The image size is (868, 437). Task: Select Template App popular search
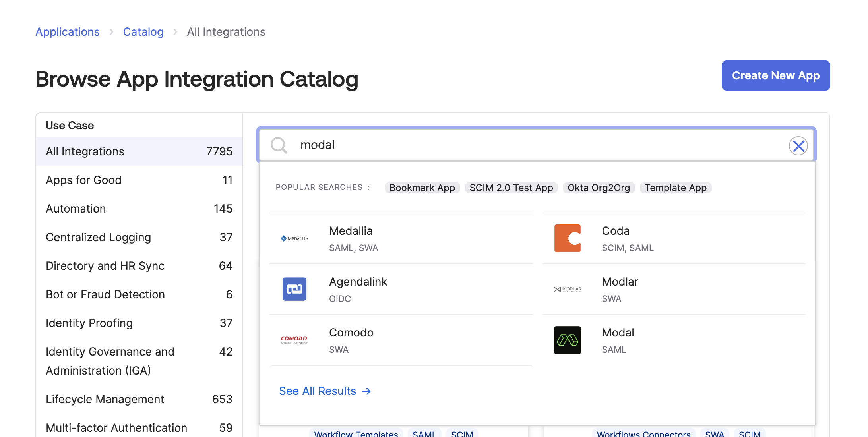click(x=675, y=188)
